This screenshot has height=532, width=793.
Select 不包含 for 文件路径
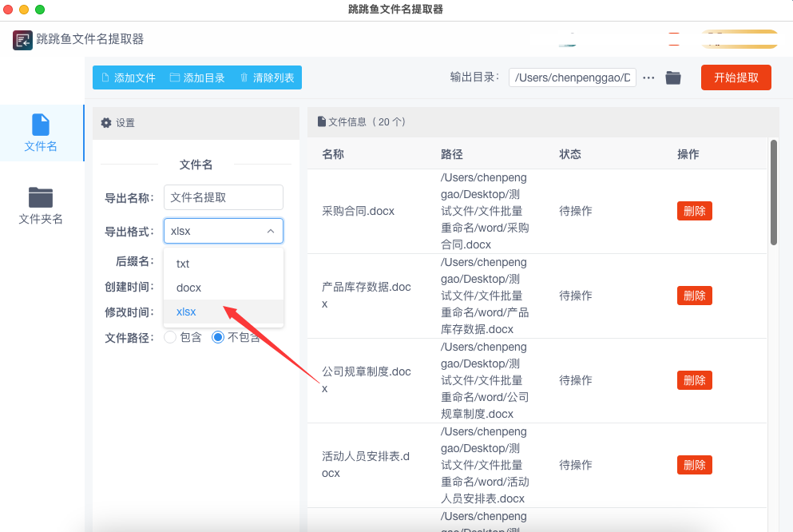pyautogui.click(x=218, y=337)
